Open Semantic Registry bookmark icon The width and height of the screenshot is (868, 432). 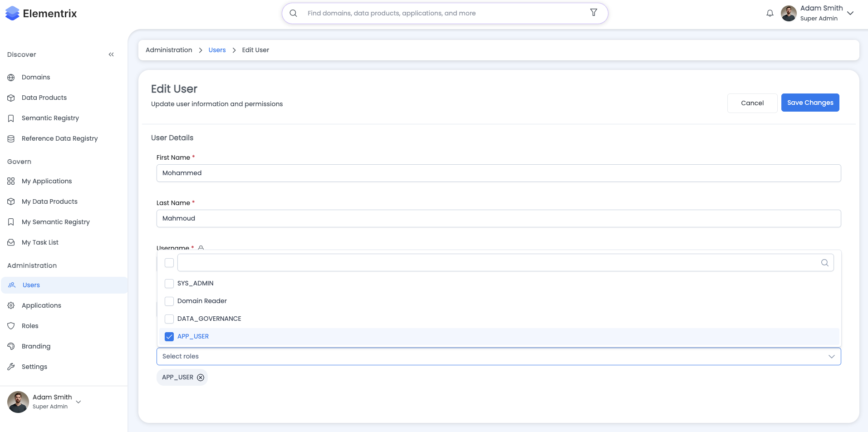tap(11, 118)
